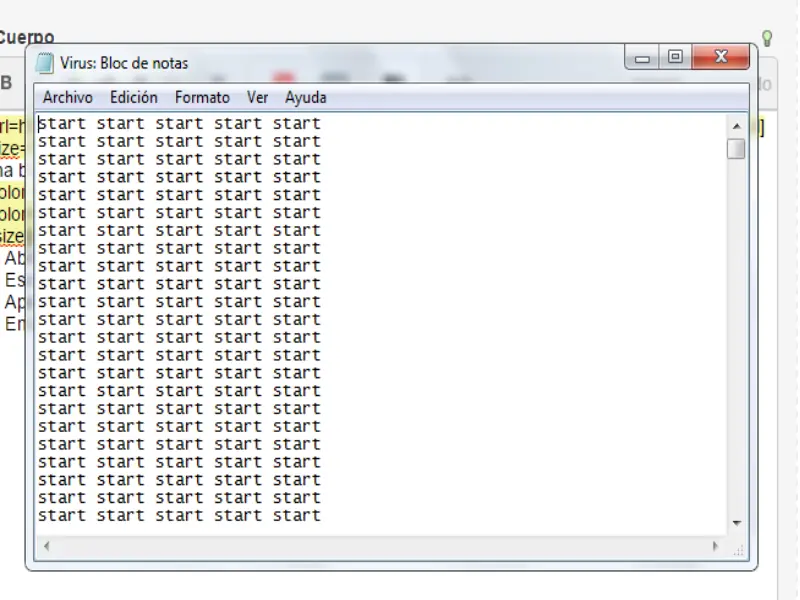Image resolution: width=800 pixels, height=600 pixels.
Task: Select the highlighted size text in the background
Action: pyautogui.click(x=10, y=235)
